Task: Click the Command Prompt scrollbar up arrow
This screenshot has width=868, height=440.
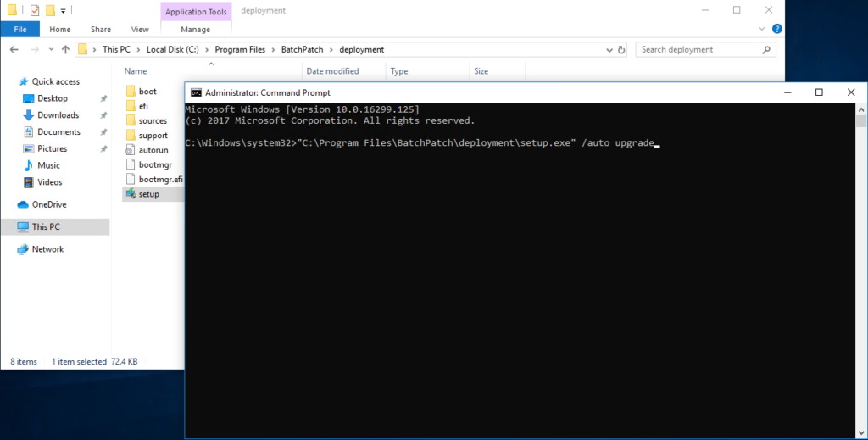Action: tap(861, 109)
